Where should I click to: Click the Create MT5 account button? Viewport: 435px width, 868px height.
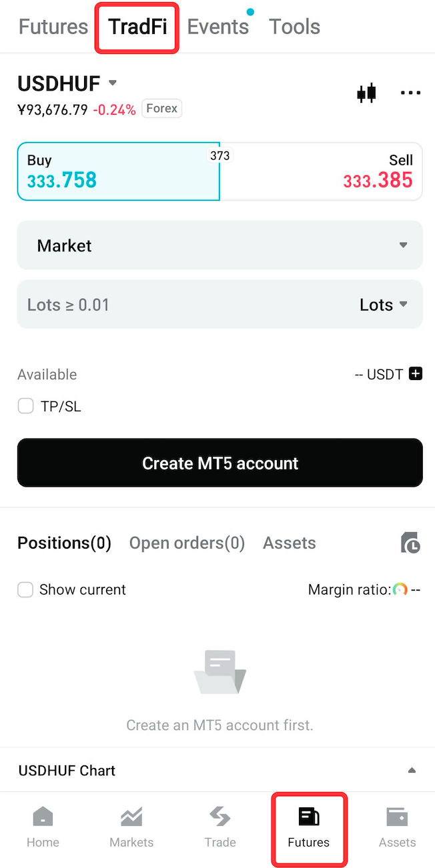click(220, 463)
